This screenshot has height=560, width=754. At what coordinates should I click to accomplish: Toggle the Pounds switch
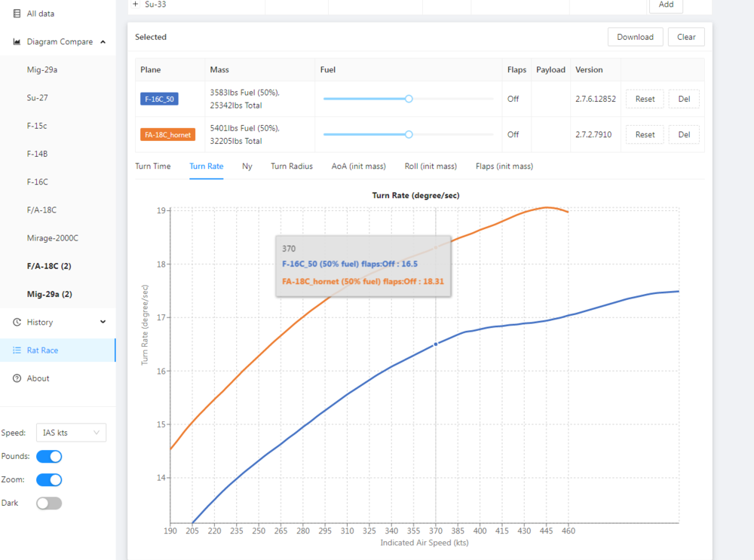[x=49, y=456]
